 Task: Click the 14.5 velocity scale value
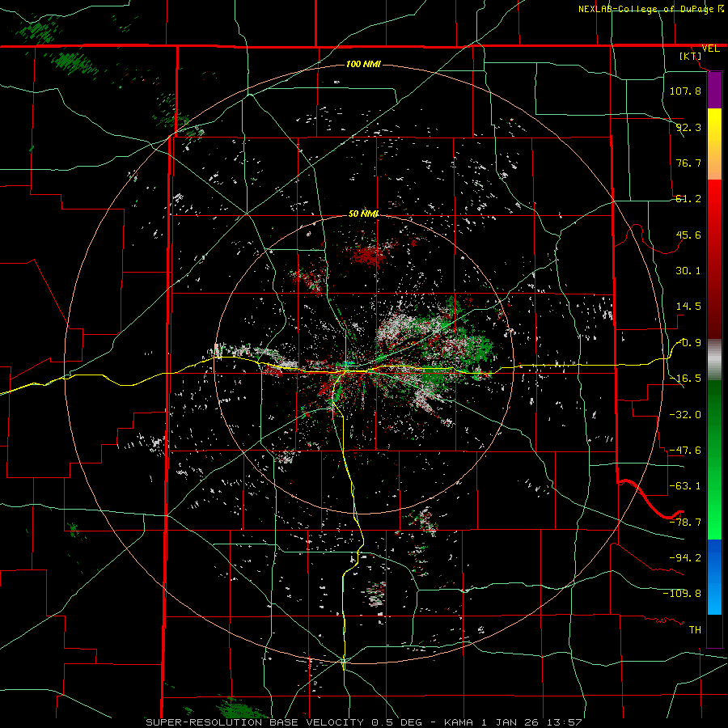(688, 307)
